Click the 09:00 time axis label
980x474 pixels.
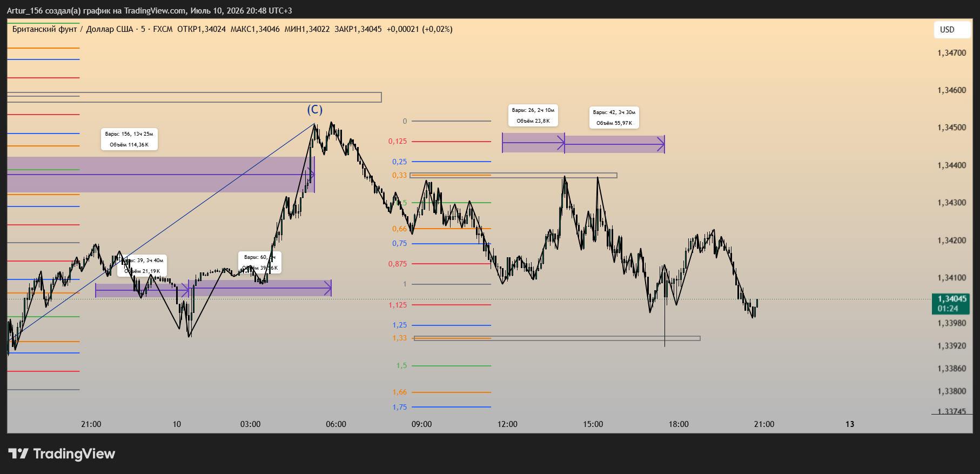(421, 424)
